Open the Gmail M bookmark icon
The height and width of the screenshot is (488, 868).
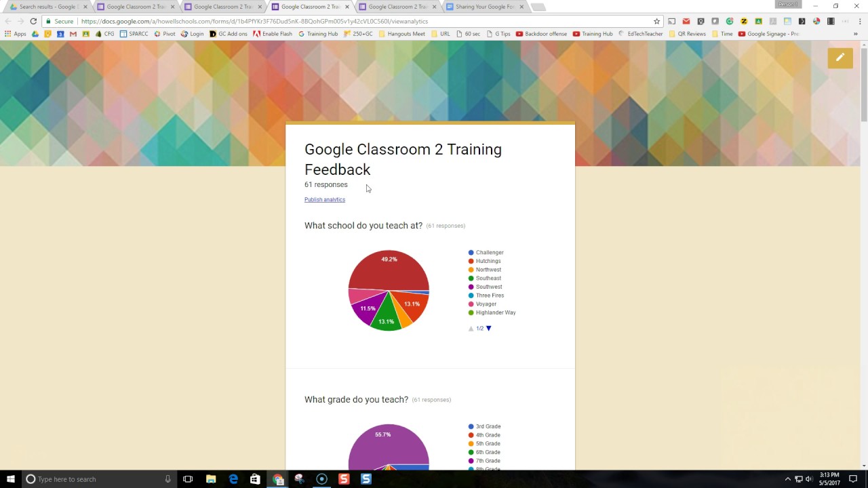click(x=73, y=34)
